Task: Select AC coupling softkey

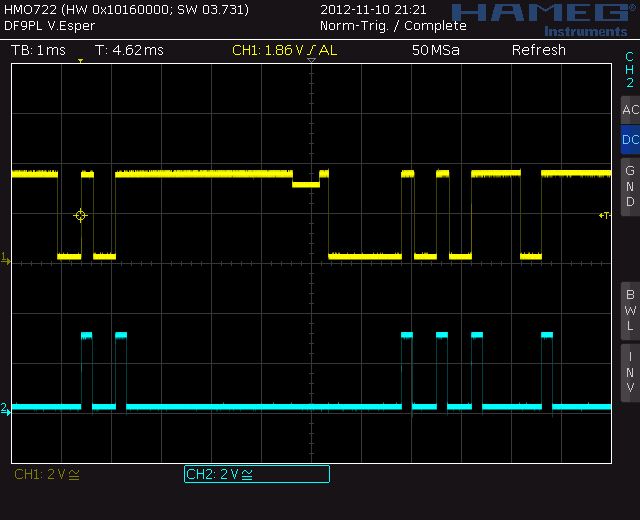Action: coord(630,110)
